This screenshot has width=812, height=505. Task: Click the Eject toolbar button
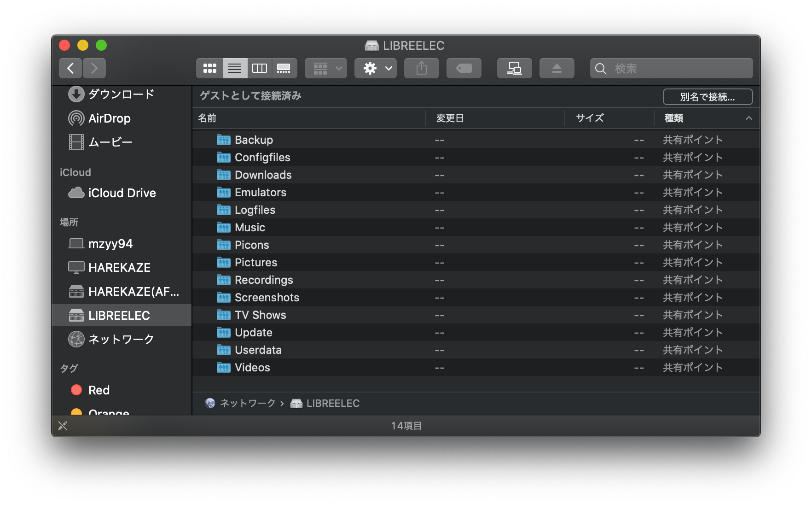(557, 68)
